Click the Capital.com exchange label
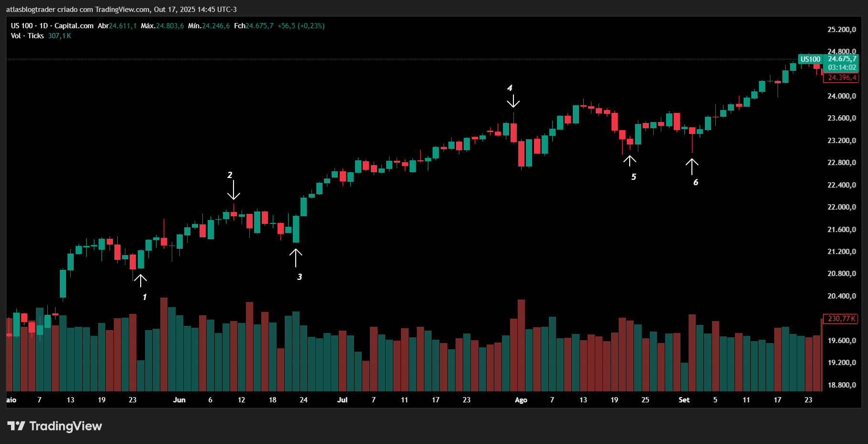The image size is (868, 444). [x=73, y=26]
